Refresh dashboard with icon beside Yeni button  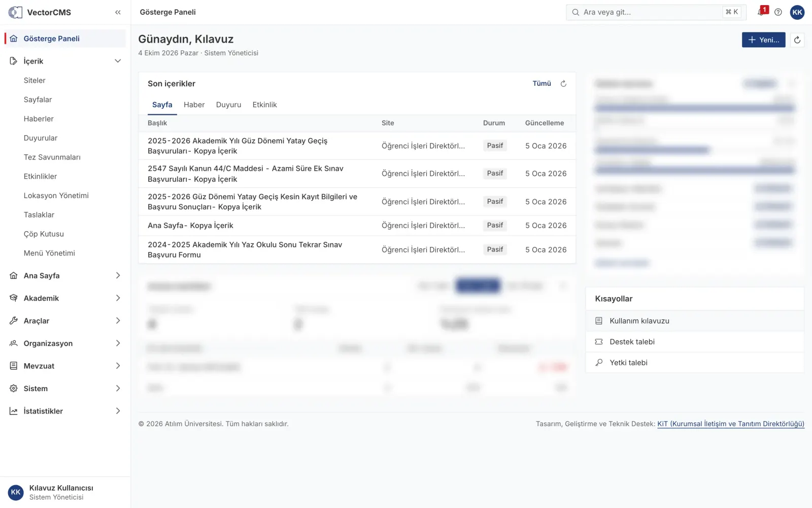point(797,40)
